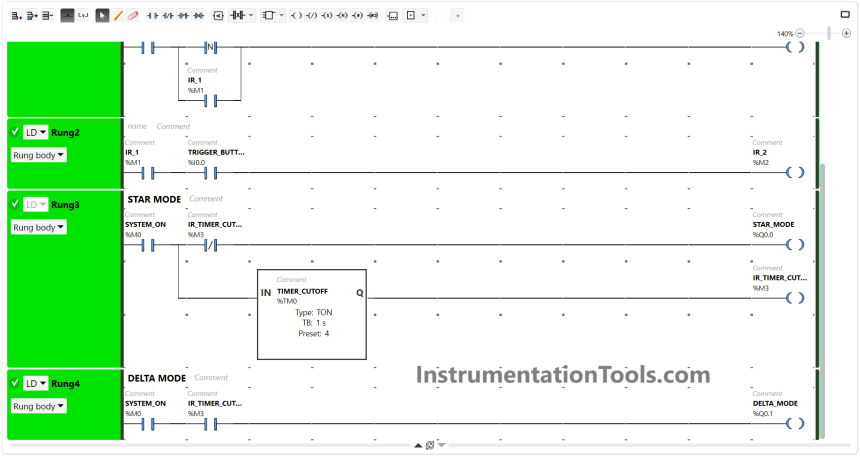This screenshot has width=860, height=456.
Task: Click the Type: TON text in timer
Action: click(x=314, y=312)
